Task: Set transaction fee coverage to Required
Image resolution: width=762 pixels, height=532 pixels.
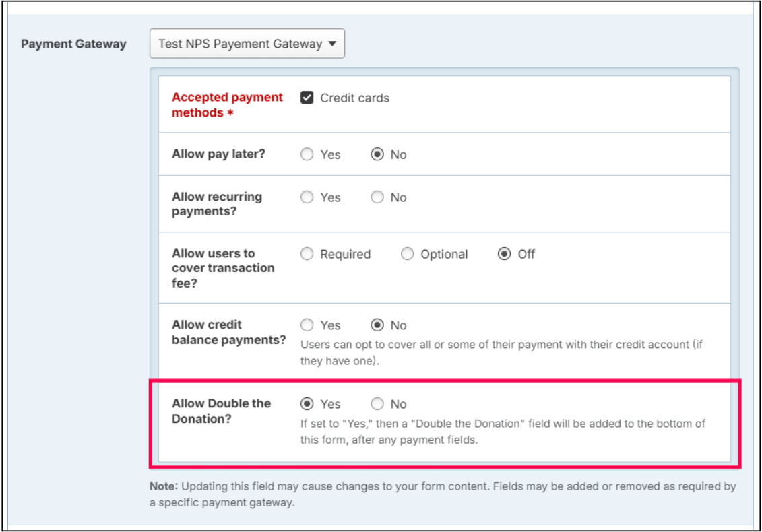Action: (x=307, y=254)
